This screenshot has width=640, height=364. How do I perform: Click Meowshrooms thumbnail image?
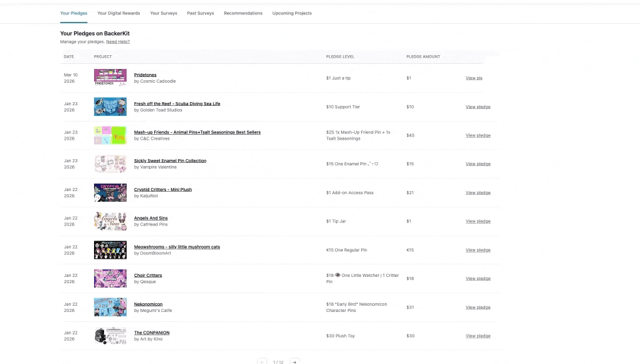click(x=110, y=250)
